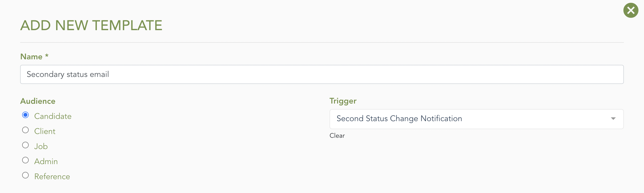Close the Add New Template dialog
The height and width of the screenshot is (193, 644).
click(x=631, y=10)
